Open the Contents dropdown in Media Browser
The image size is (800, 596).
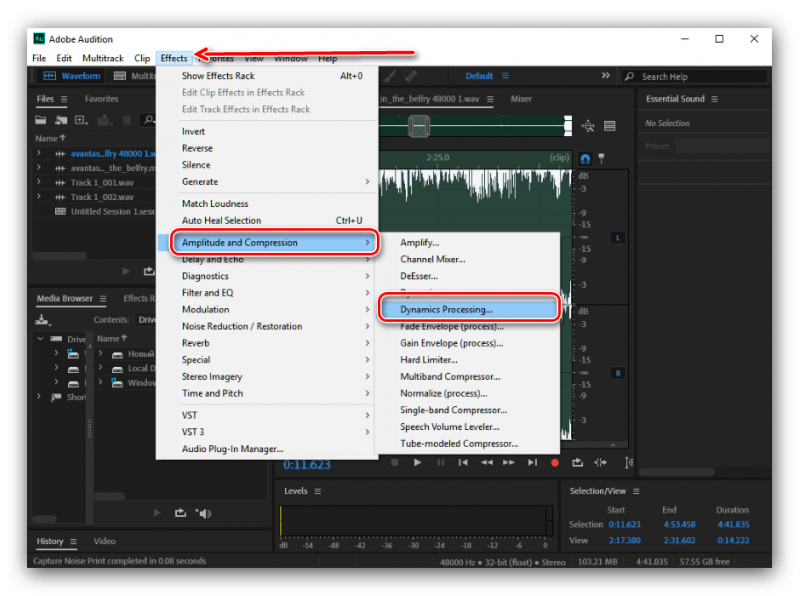(146, 320)
